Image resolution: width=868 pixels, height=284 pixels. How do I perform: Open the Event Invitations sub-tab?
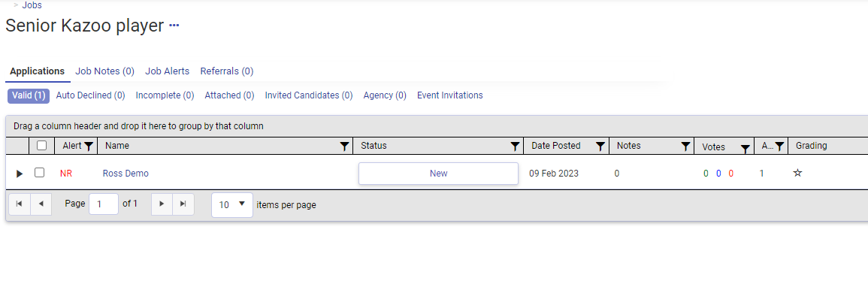[x=450, y=95]
